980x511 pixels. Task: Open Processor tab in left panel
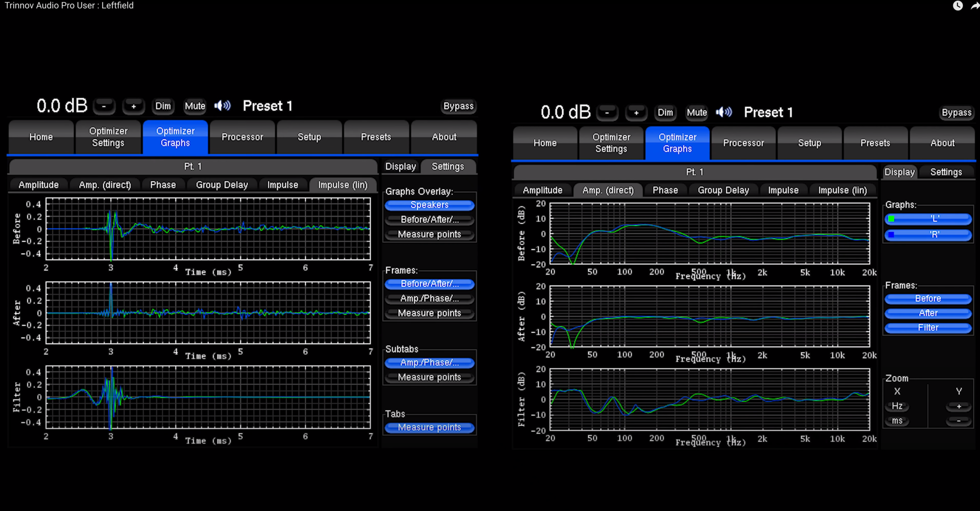pyautogui.click(x=242, y=137)
